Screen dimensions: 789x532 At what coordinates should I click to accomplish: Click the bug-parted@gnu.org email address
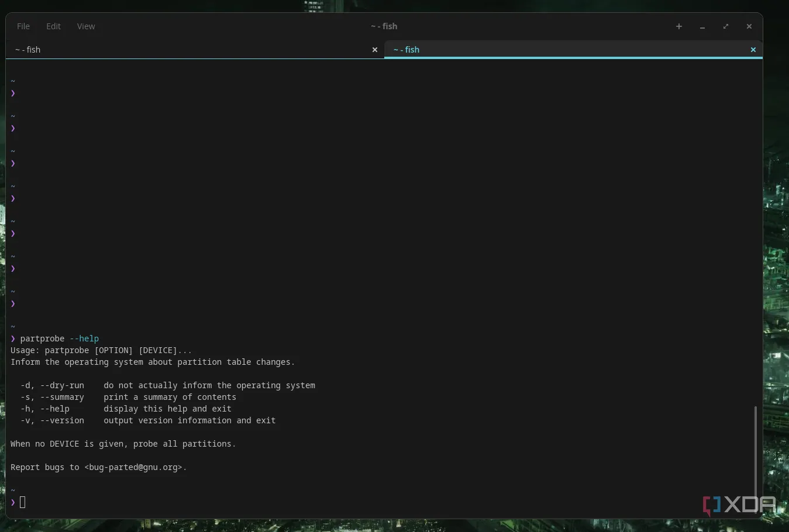(136, 467)
